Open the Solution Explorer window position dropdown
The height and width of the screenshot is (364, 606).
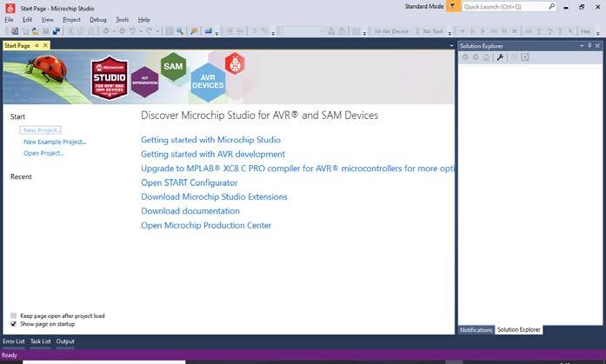(582, 45)
